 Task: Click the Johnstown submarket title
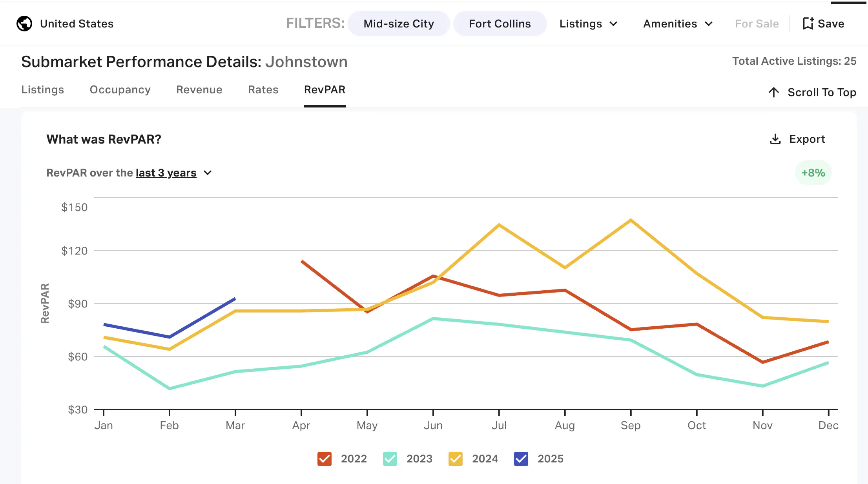point(306,62)
